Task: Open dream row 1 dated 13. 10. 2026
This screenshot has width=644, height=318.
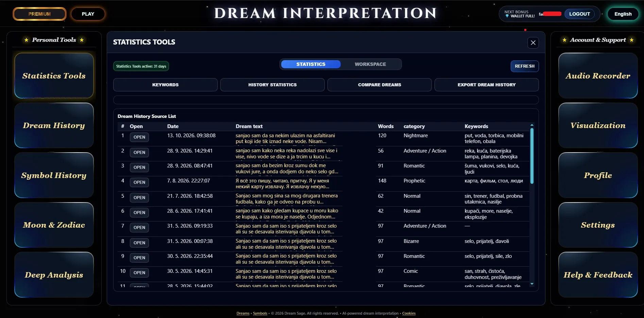Action: (139, 137)
